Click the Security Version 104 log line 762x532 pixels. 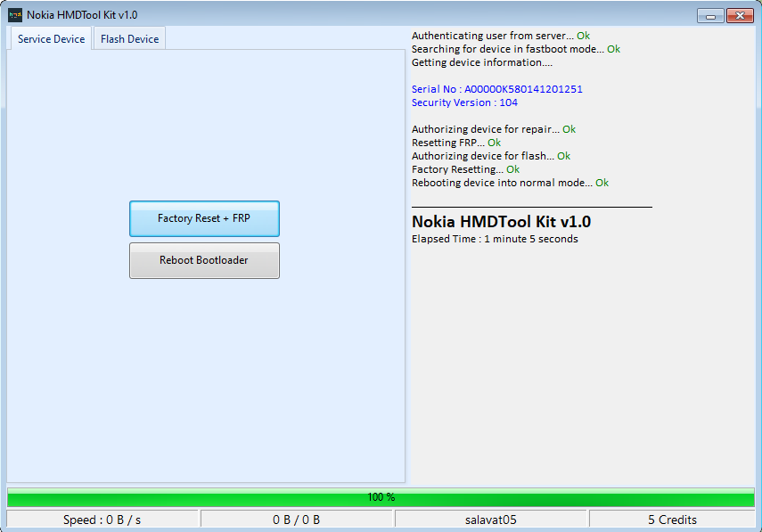point(464,102)
